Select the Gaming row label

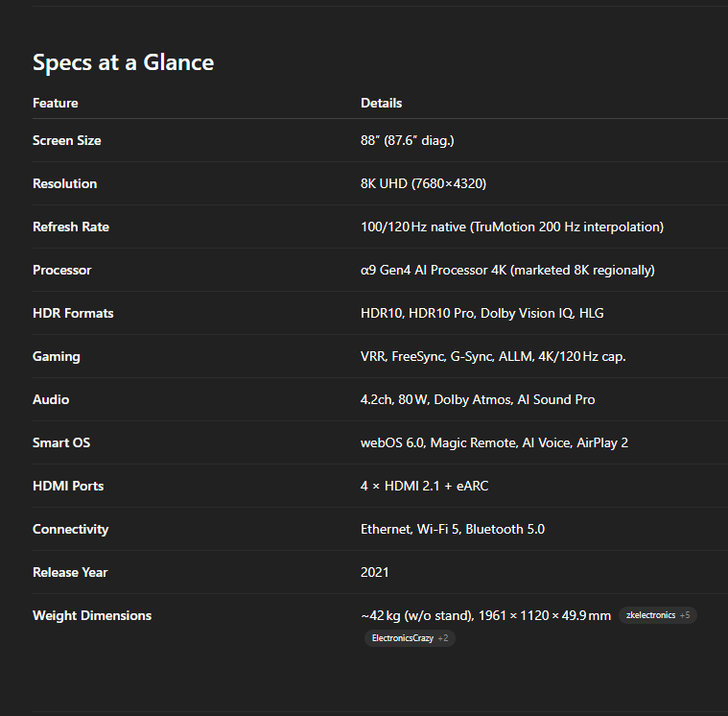[57, 356]
